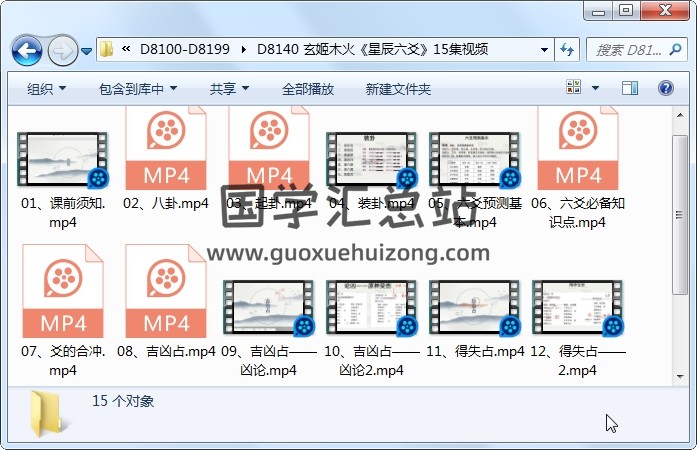Screen dimensions: 697x450
Task: Expand the 包含到库中 dropdown
Action: pyautogui.click(x=138, y=89)
